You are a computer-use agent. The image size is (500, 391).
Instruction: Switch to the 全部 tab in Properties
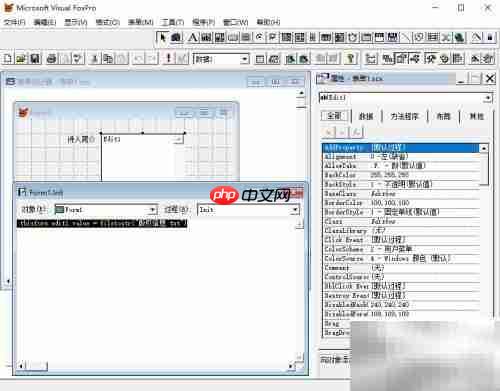[334, 116]
